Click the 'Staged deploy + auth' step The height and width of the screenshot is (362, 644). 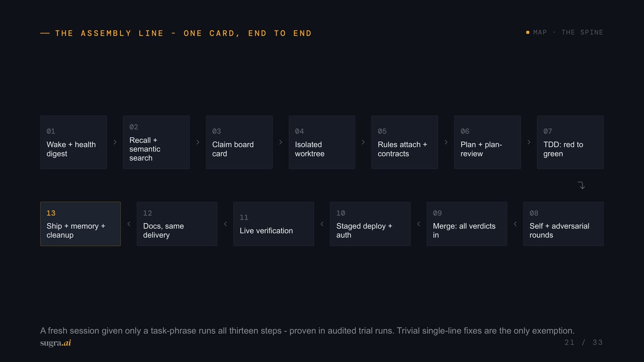point(370,224)
